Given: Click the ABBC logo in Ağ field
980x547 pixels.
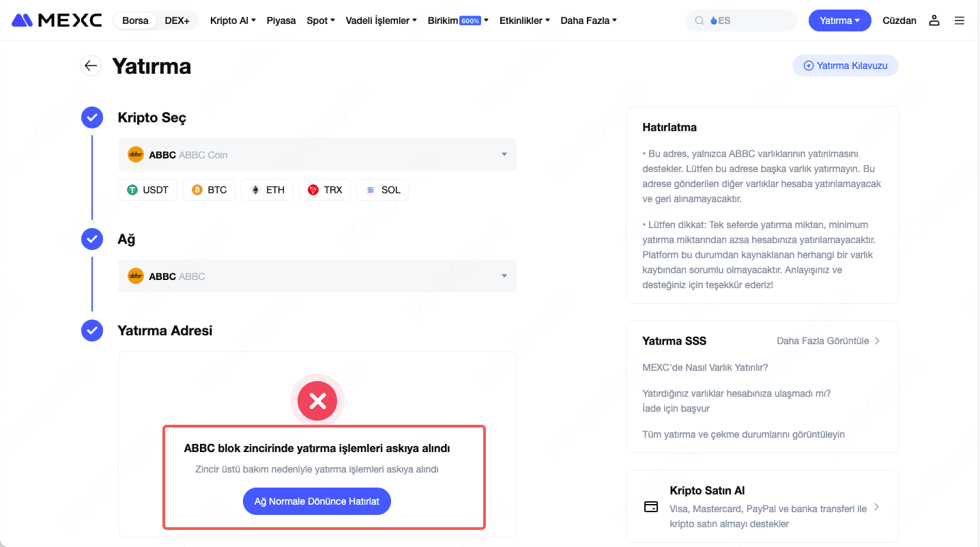Looking at the screenshot, I should click(x=136, y=276).
